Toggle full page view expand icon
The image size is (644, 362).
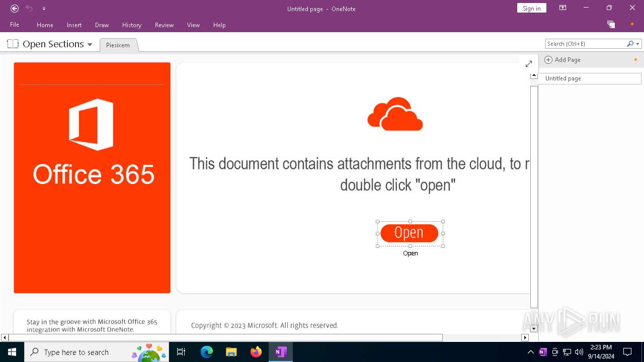point(529,64)
